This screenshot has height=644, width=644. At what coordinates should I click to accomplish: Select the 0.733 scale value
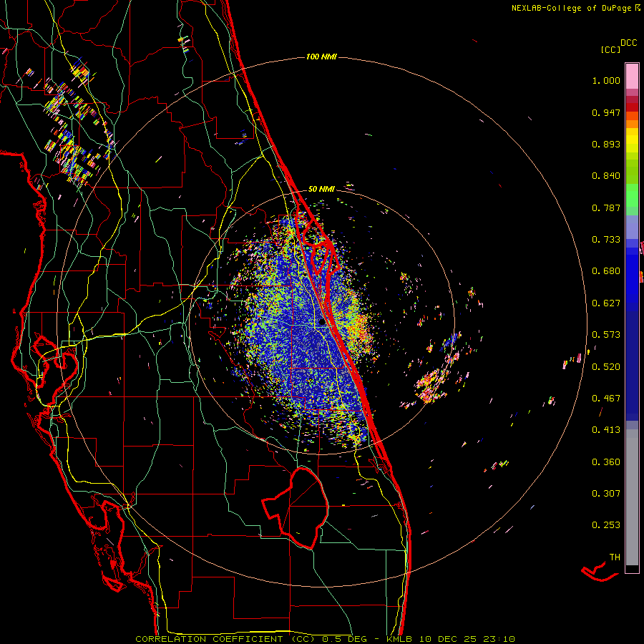coord(606,240)
